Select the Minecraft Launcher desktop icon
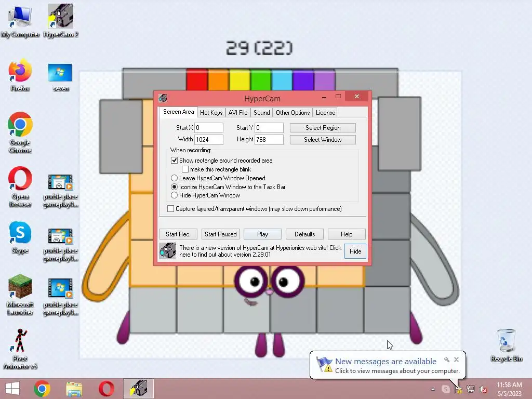The height and width of the screenshot is (399, 532). 20,295
